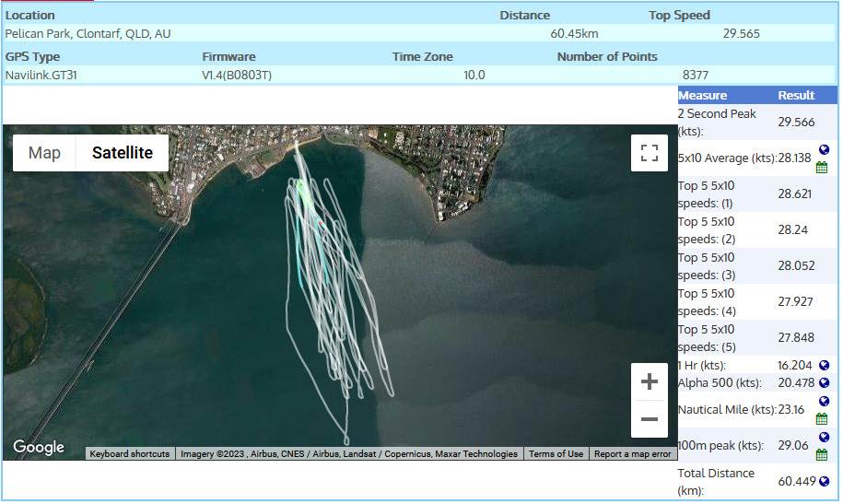The height and width of the screenshot is (504, 843).
Task: Open the map Terms of Use link
Action: [556, 454]
